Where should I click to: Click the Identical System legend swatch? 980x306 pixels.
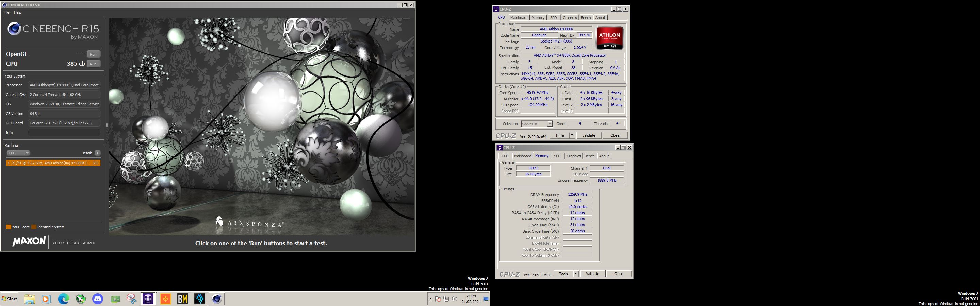pos(34,227)
